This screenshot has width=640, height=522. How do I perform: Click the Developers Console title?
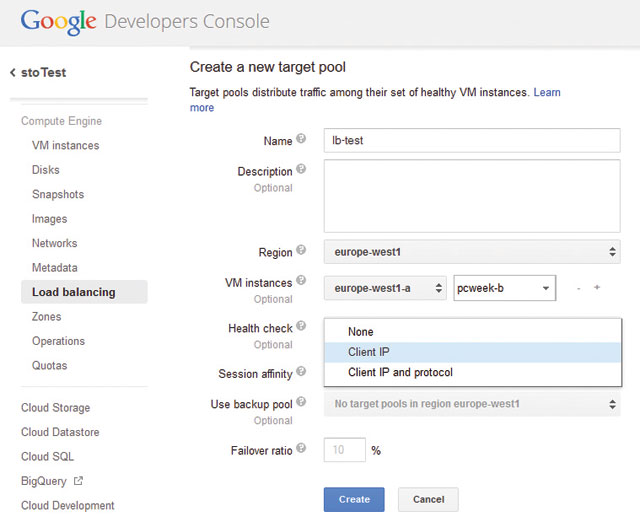187,22
